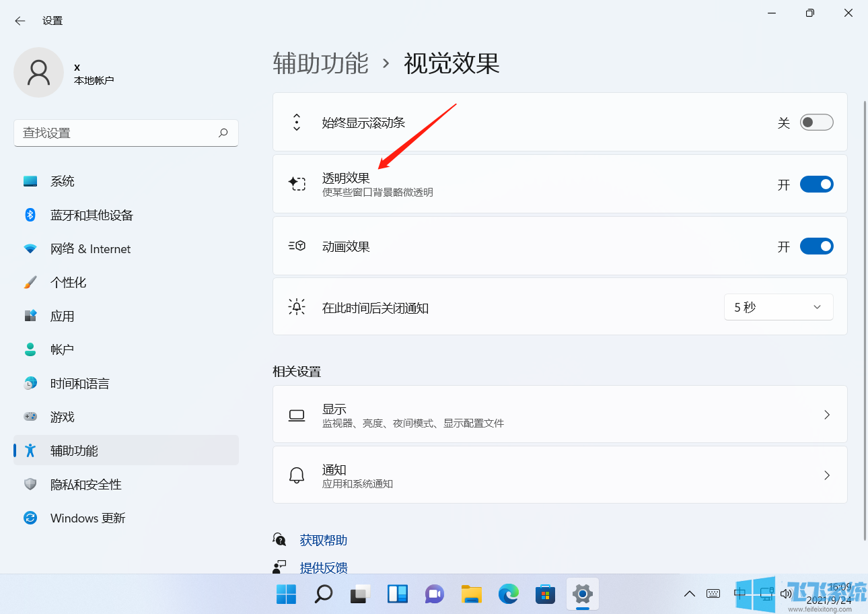
Task: Open 隐私和安全性 settings
Action: (86, 483)
